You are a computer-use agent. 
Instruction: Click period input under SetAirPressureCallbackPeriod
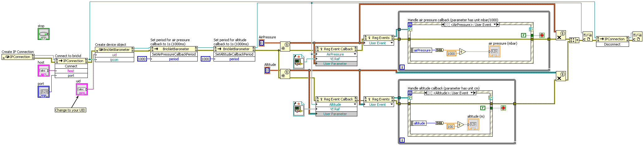(x=174, y=59)
